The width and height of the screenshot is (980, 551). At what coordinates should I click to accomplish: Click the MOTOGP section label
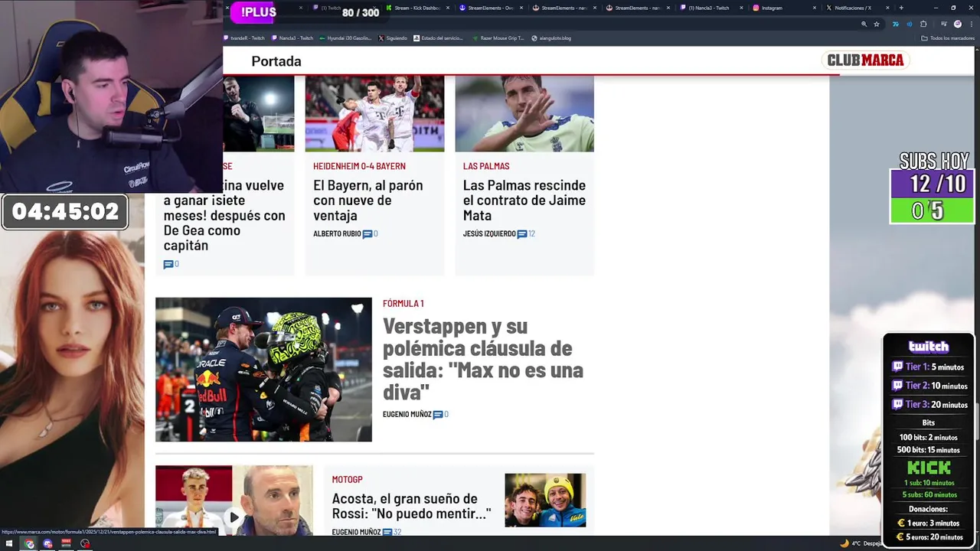click(347, 479)
